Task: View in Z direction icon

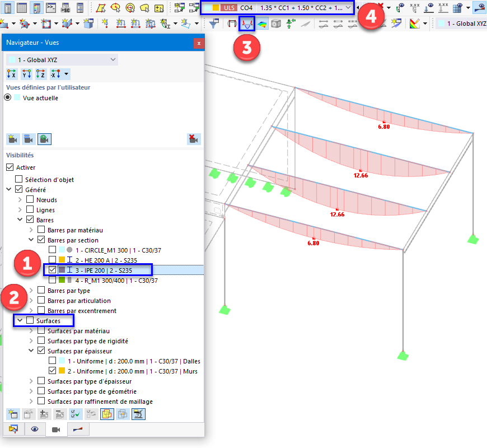Action: [x=41, y=74]
